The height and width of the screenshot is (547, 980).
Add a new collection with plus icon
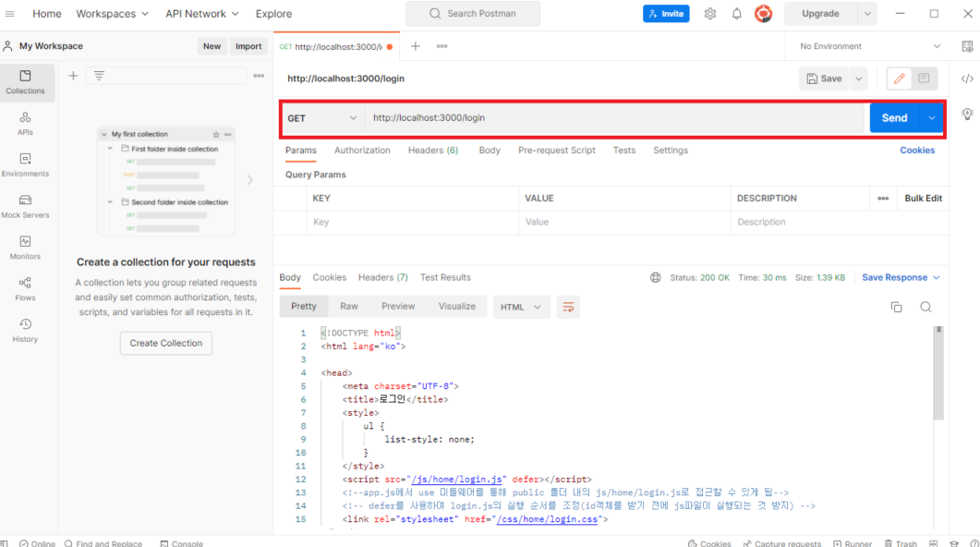[73, 76]
